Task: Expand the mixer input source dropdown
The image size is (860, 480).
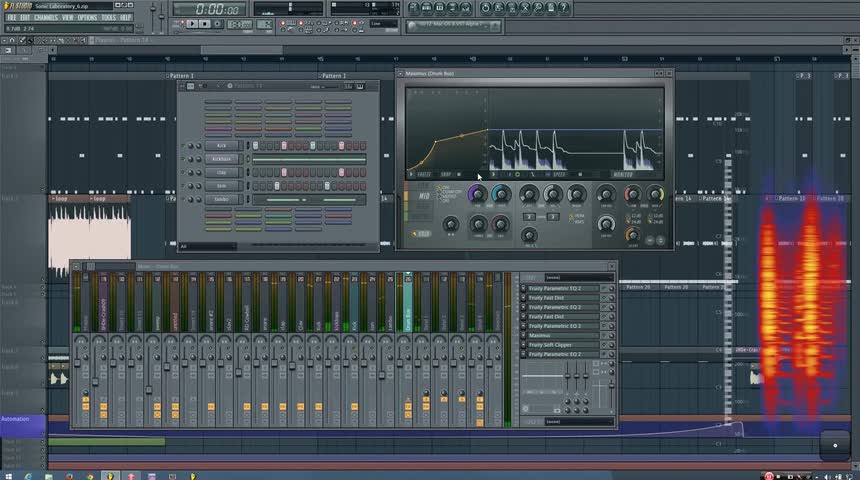Action: [x=578, y=277]
